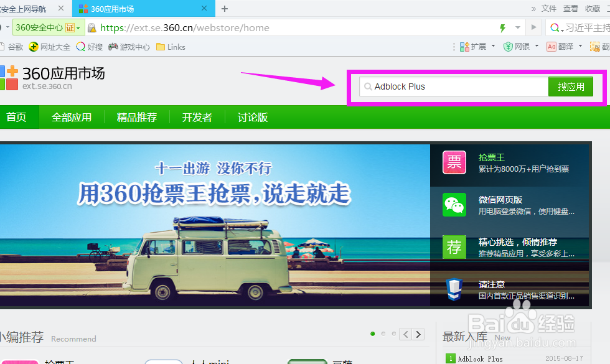Open the 谷歌 bookmark
Viewport: 610px width, 364px height.
(x=12, y=47)
